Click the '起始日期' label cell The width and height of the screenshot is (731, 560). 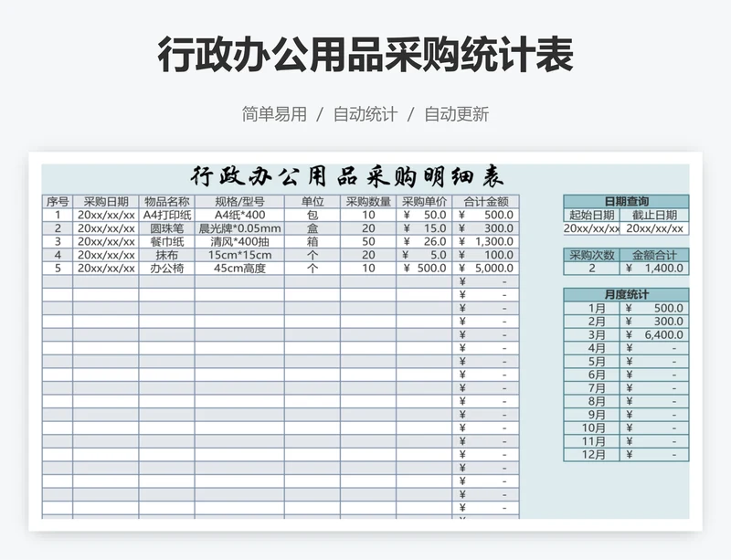[591, 215]
